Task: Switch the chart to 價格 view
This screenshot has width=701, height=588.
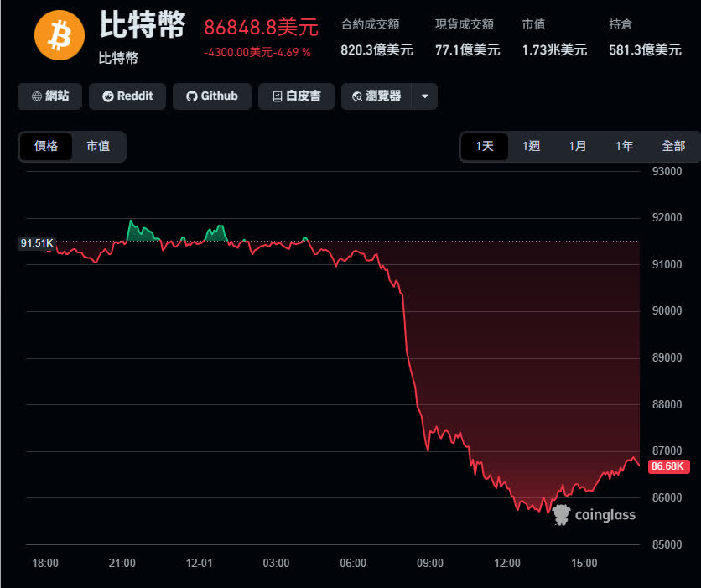Action: coord(46,146)
